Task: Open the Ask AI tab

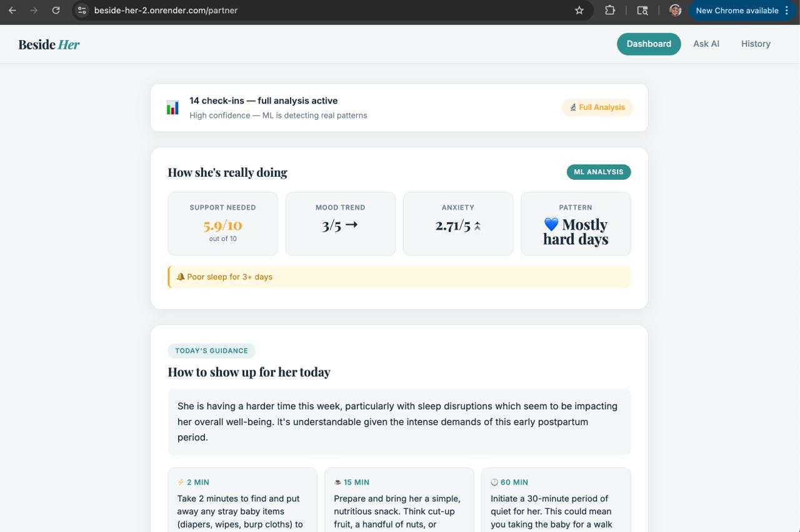Action: click(x=706, y=44)
